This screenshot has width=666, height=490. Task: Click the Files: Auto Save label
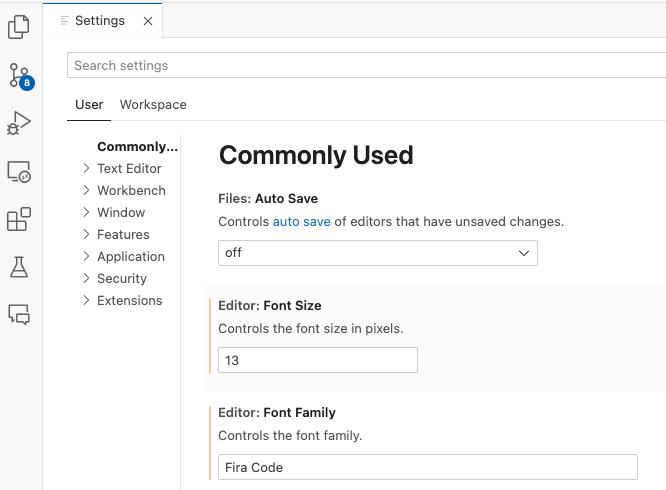point(268,199)
